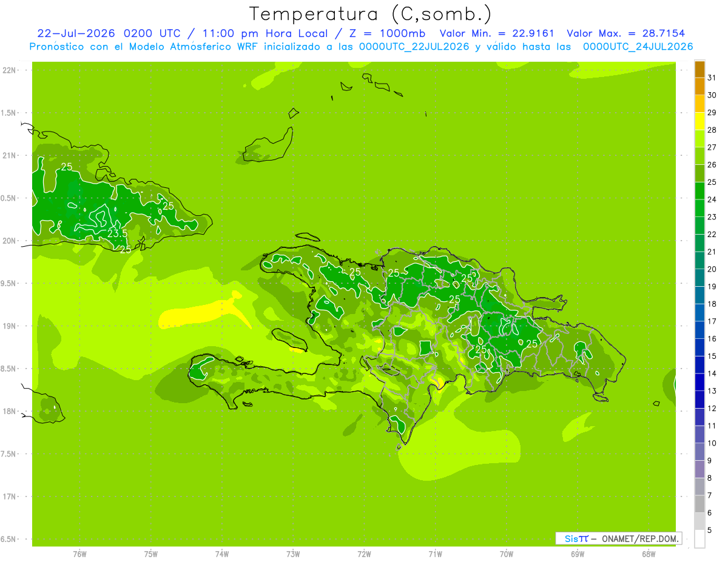
Task: Click the "ONAMET/REP.DOM." credit label
Action: pyautogui.click(x=641, y=538)
